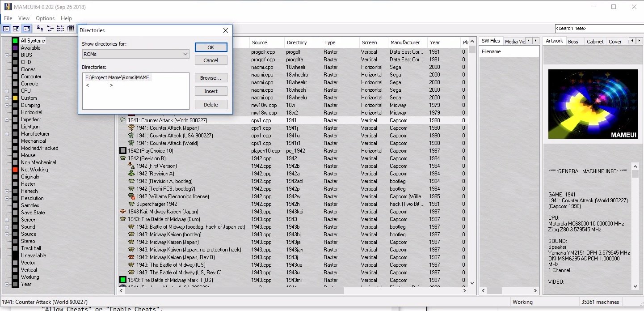644x311 pixels.
Task: Expand the CPU tree node
Action: tap(7, 91)
